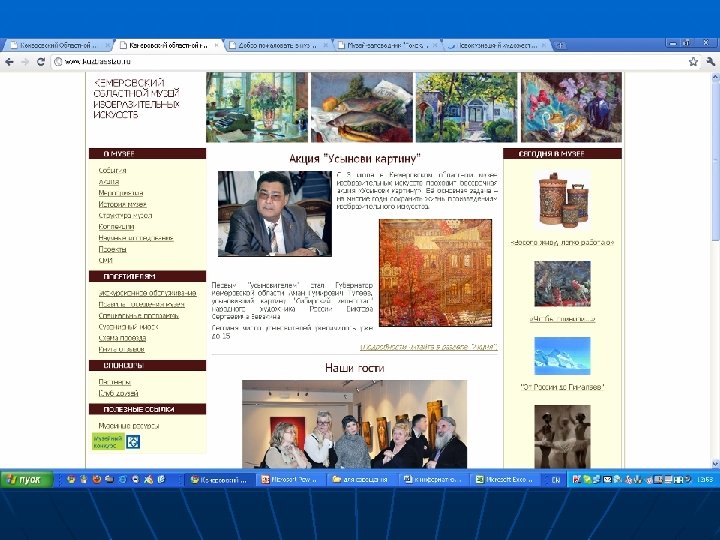
Task: Click the mountain landscape thumbnail
Action: [562, 356]
